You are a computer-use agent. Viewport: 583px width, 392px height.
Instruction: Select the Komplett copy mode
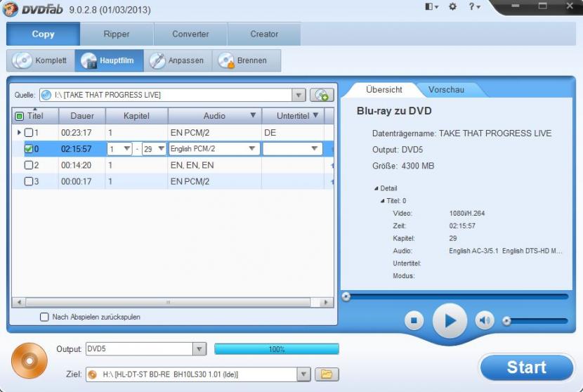coord(41,60)
